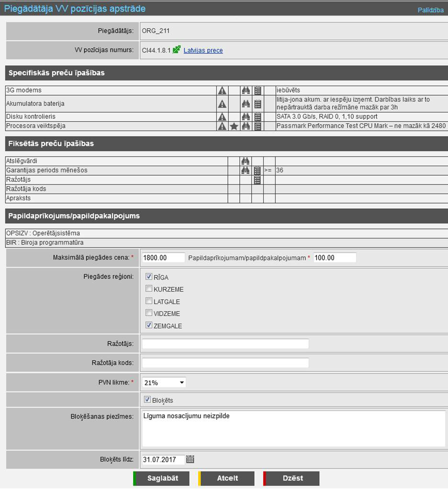Open the Latvijas prece link
Screen dimensions: 448x489
pos(203,50)
